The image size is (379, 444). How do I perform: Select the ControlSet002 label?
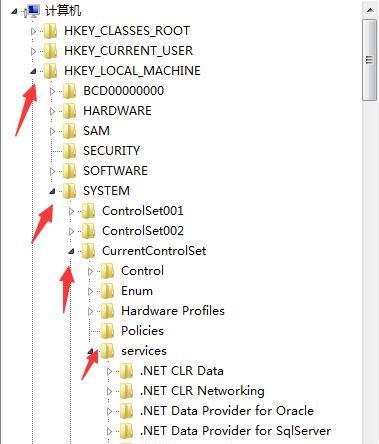[143, 231]
